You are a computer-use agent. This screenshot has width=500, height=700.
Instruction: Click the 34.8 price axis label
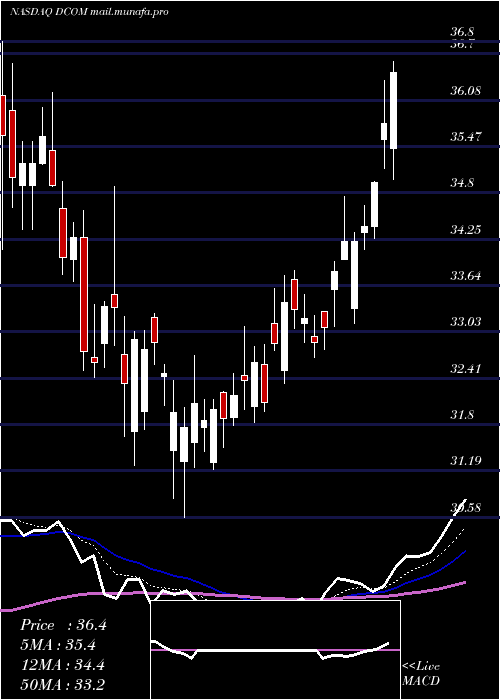point(462,183)
